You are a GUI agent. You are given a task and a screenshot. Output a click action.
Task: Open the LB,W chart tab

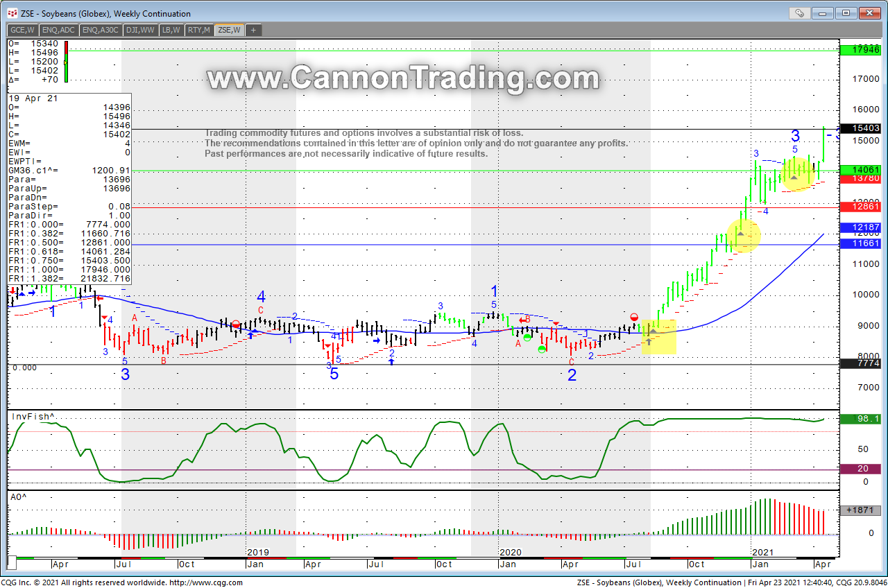[x=171, y=30]
